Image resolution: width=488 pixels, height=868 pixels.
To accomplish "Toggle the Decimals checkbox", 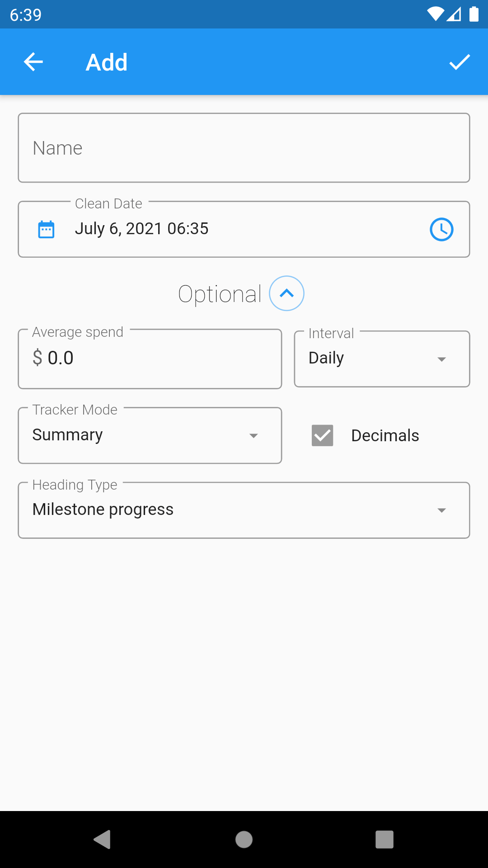I will coord(323,435).
